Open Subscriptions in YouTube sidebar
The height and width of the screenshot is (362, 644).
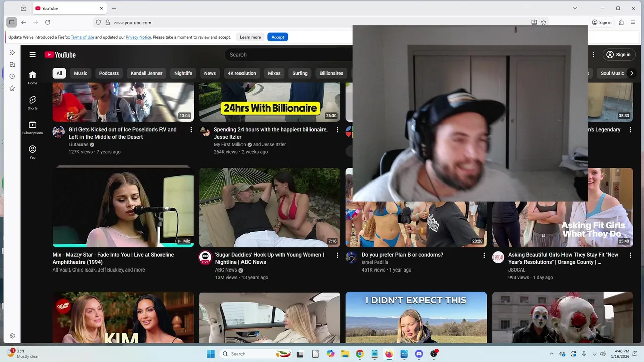(x=32, y=128)
